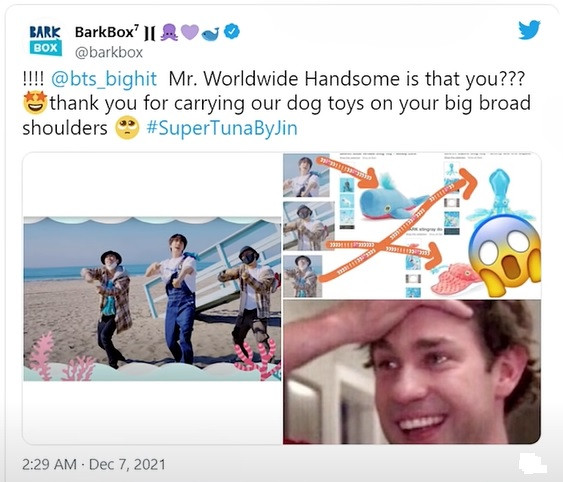Click the screaming face emoji sticker

coord(505,255)
